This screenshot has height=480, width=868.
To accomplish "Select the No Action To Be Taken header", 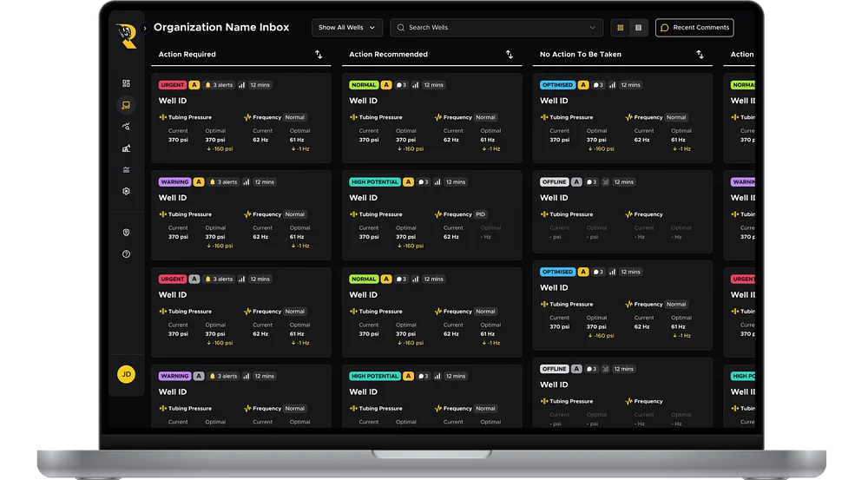I will (x=581, y=55).
